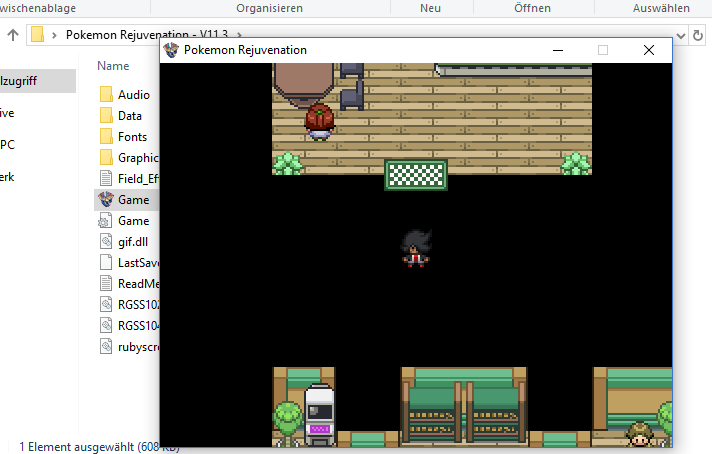Image resolution: width=712 pixels, height=454 pixels.
Task: Click the round brown table in game
Action: 304,84
